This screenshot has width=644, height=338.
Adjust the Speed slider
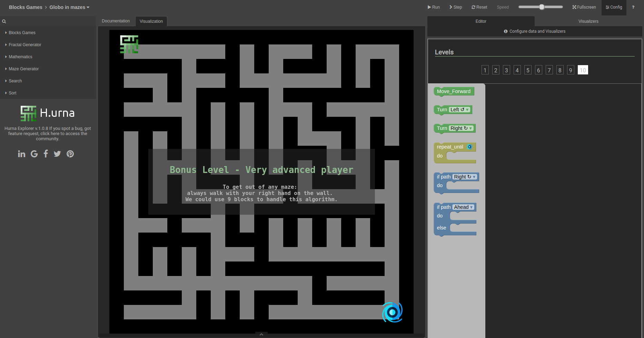pyautogui.click(x=541, y=6)
